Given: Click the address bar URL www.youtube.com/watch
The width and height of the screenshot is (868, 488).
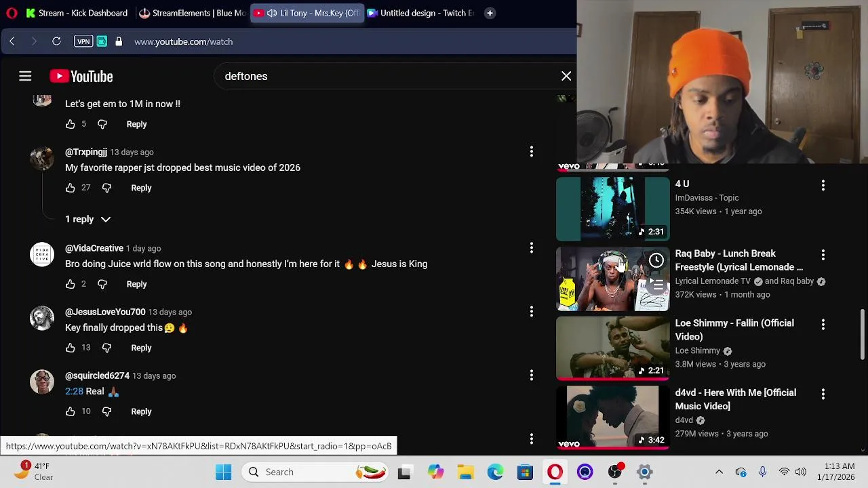Looking at the screenshot, I should click(x=183, y=41).
